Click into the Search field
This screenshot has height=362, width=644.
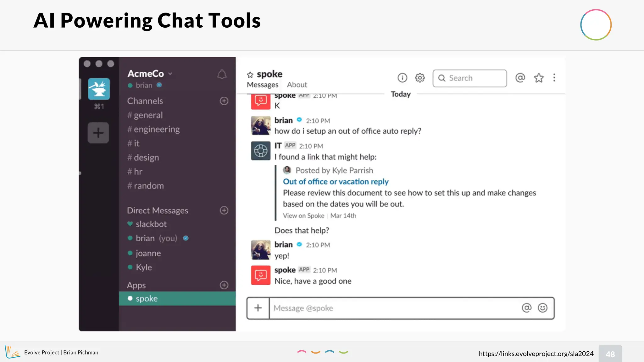point(470,78)
